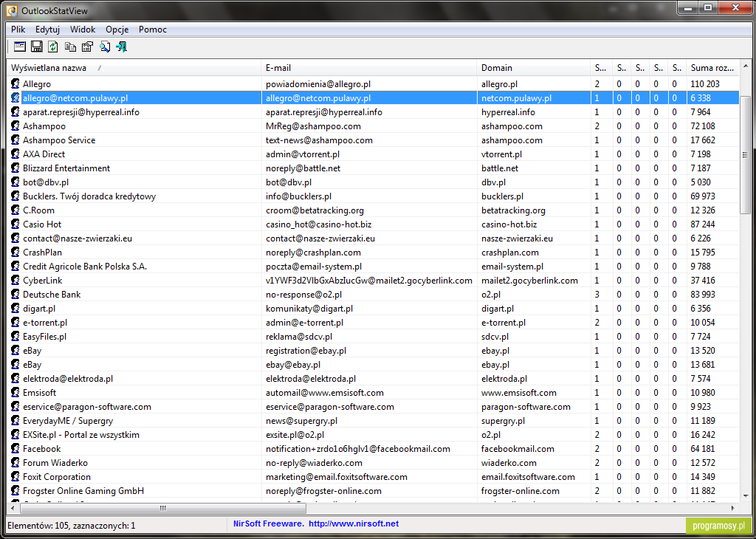Click the horizontal scrollbar thumb
The width and height of the screenshot is (756, 539).
click(163, 508)
